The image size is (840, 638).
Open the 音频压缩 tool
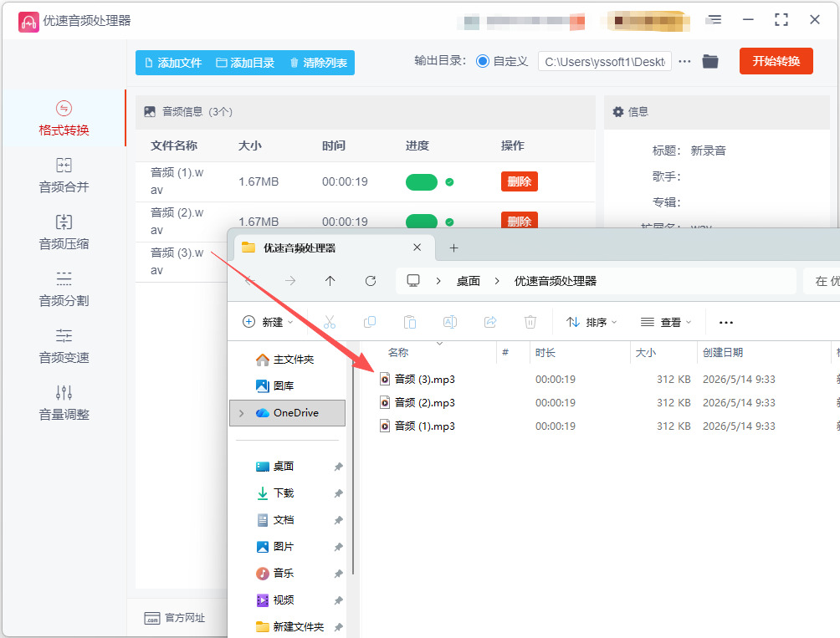pyautogui.click(x=64, y=232)
